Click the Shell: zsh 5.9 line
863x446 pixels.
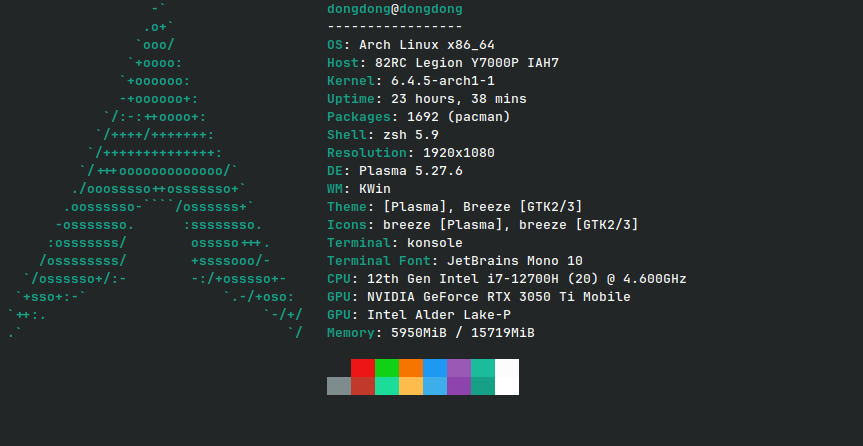coord(383,135)
